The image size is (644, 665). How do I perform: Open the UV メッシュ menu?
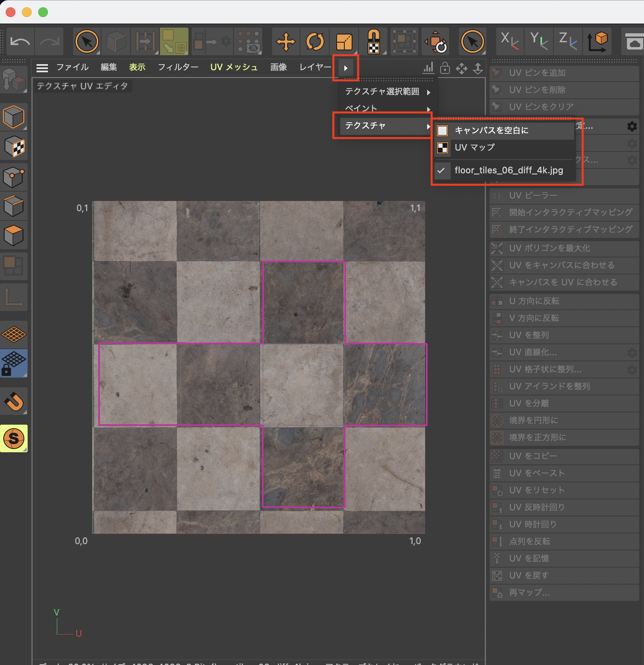coord(234,67)
